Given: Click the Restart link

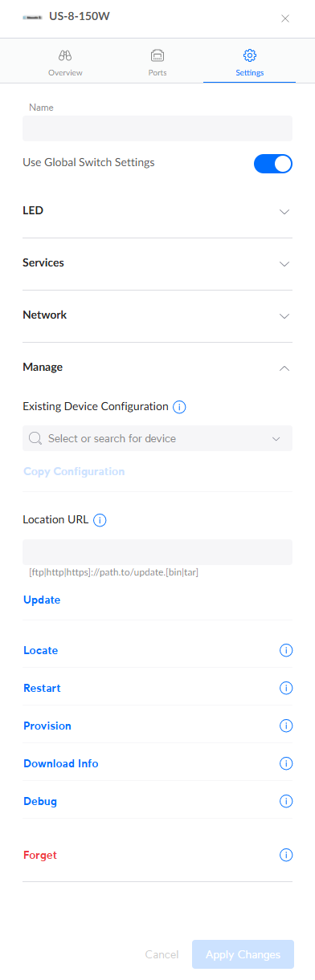Looking at the screenshot, I should (42, 689).
